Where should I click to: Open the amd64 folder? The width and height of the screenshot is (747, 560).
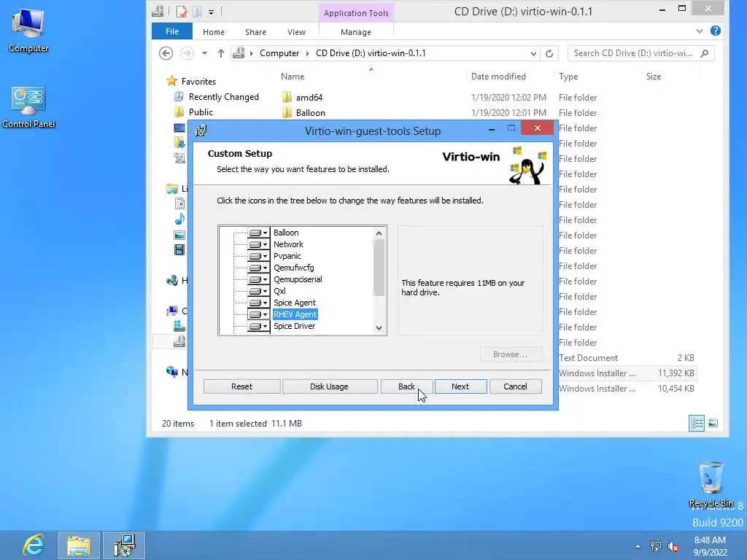pos(309,98)
